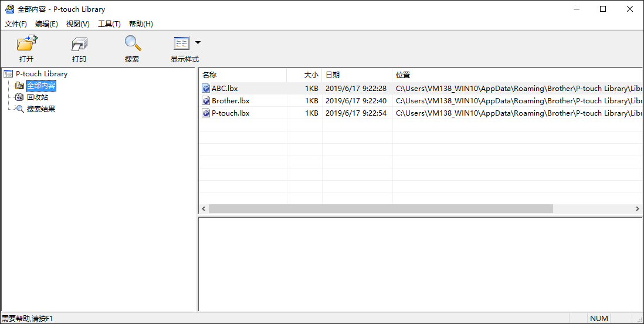Click the horizontal scrollbar right arrow
644x324 pixels.
638,209
